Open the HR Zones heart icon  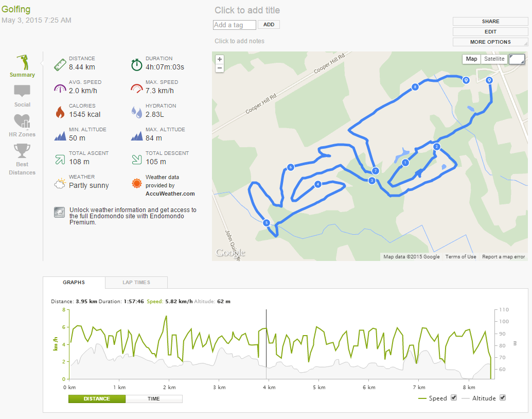(x=22, y=121)
